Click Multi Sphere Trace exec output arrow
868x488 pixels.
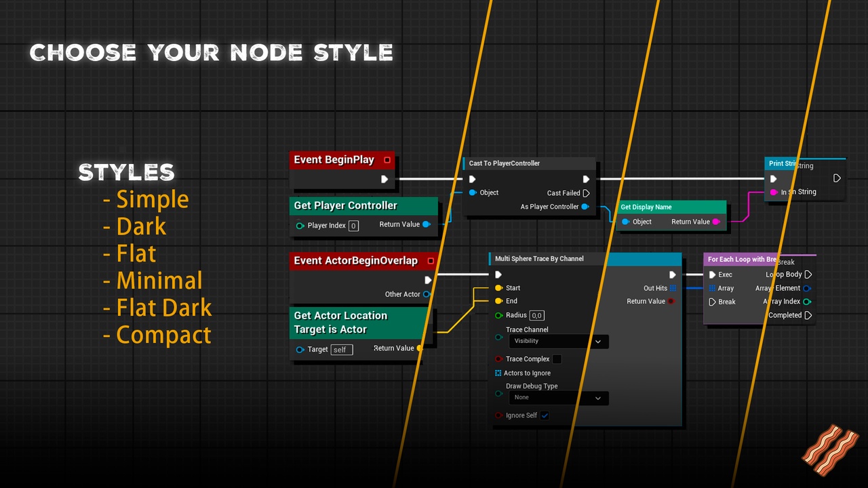pos(673,274)
